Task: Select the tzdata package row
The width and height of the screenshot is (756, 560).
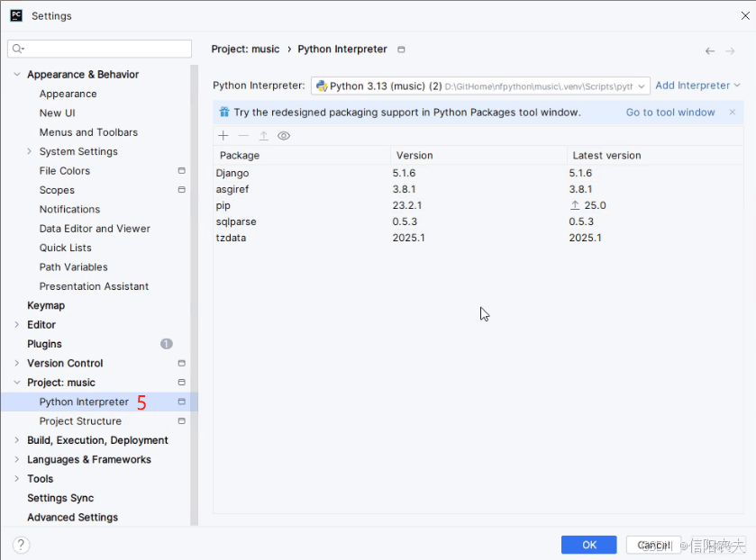Action: [478, 238]
